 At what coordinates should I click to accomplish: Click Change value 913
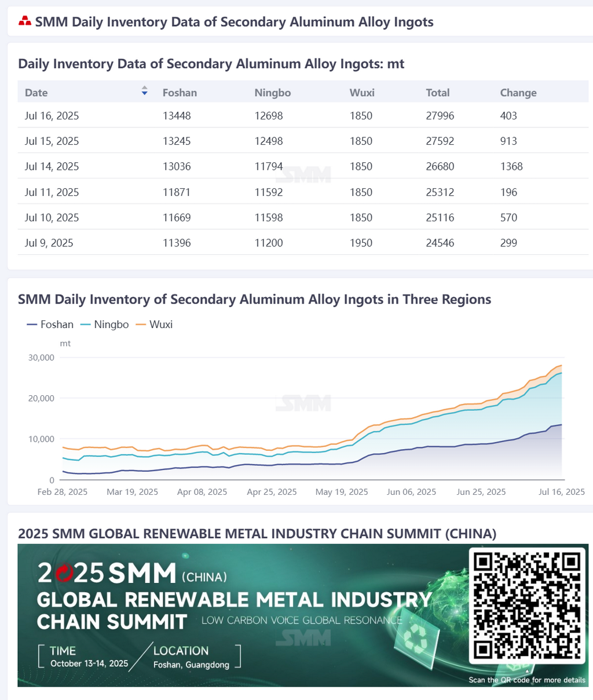[x=508, y=141]
